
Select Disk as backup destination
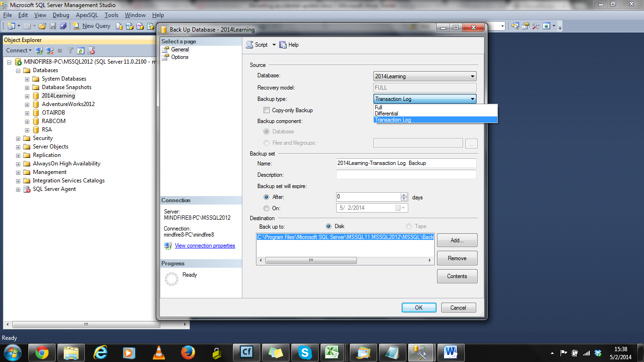click(x=329, y=226)
